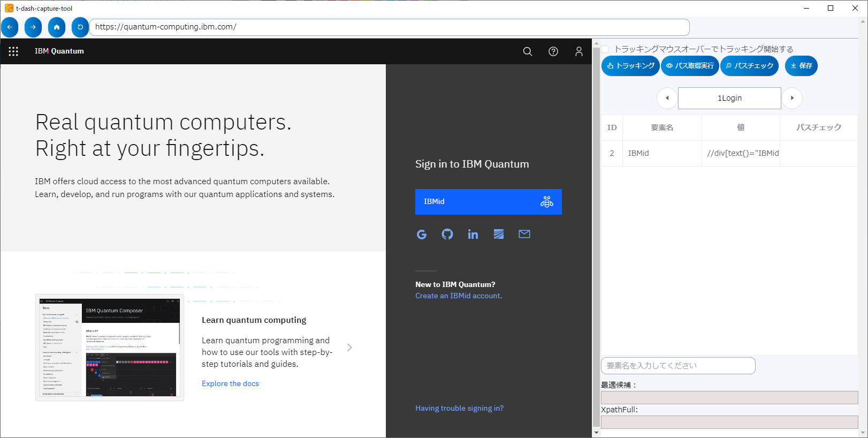This screenshot has height=438, width=868.
Task: Click the Learn quantum computing heading
Action: click(x=254, y=320)
